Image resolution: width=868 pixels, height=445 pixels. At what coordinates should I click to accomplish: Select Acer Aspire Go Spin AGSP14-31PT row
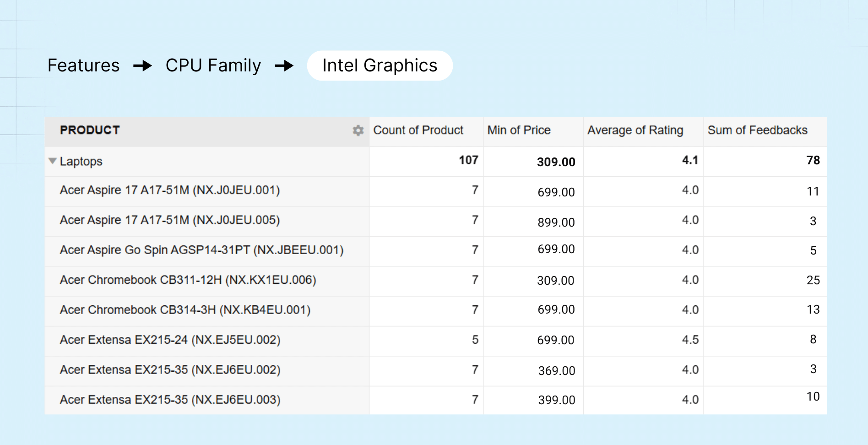(201, 250)
